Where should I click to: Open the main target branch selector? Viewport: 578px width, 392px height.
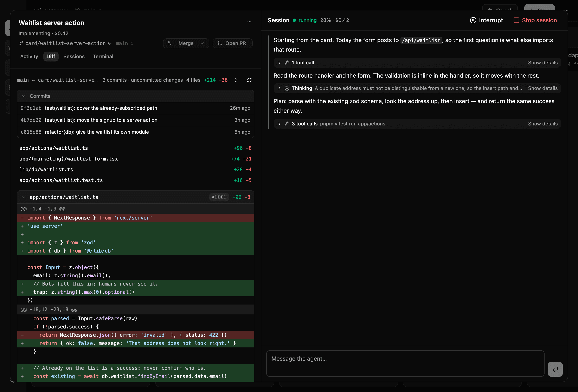click(125, 43)
